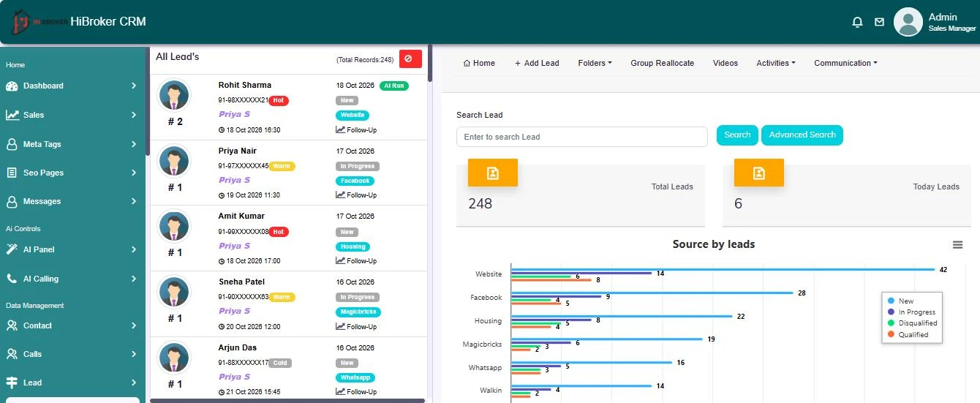Toggle the In Progress legend series
Screen dimensions: 980x403
[911, 312]
